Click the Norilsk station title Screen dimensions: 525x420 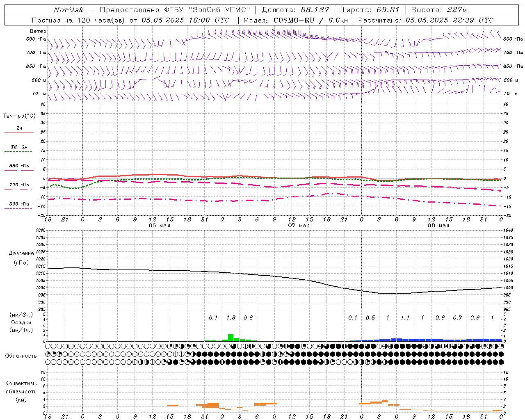(x=68, y=10)
